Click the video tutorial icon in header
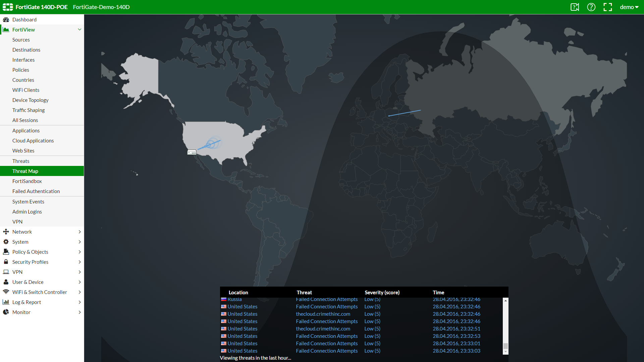This screenshot has height=362, width=644. (x=575, y=7)
